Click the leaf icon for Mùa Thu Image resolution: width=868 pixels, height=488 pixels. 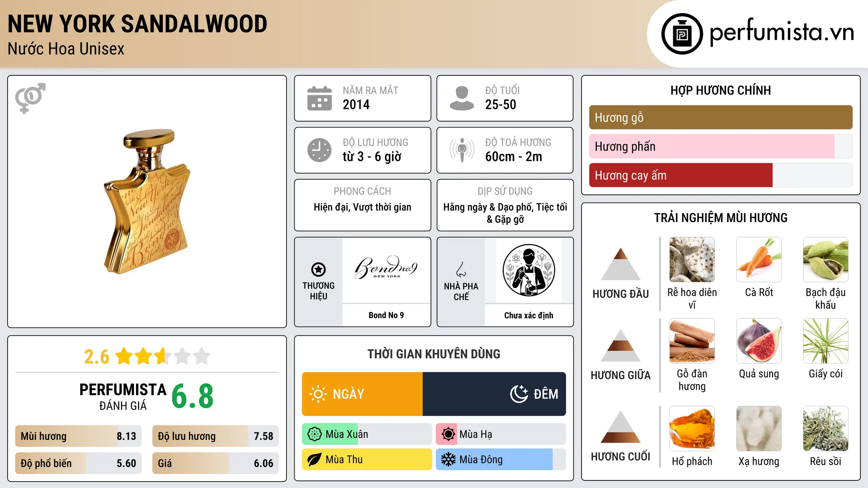tap(314, 460)
